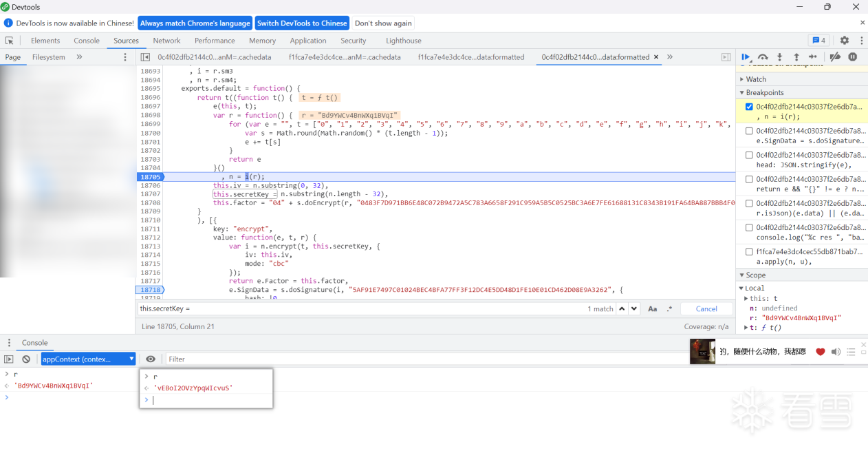This screenshot has width=868, height=451.
Task: Enable the console.log("%c res" breakpoint checkbox
Action: (x=749, y=227)
